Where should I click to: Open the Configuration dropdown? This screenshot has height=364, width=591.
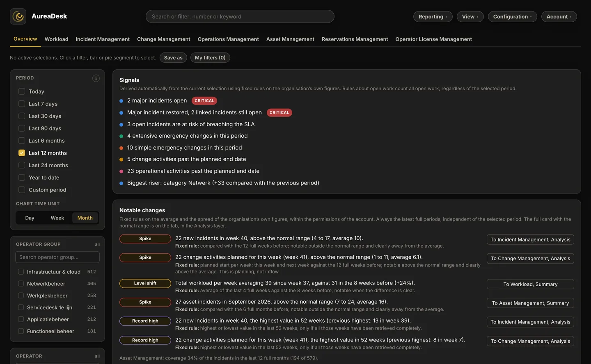(x=513, y=16)
